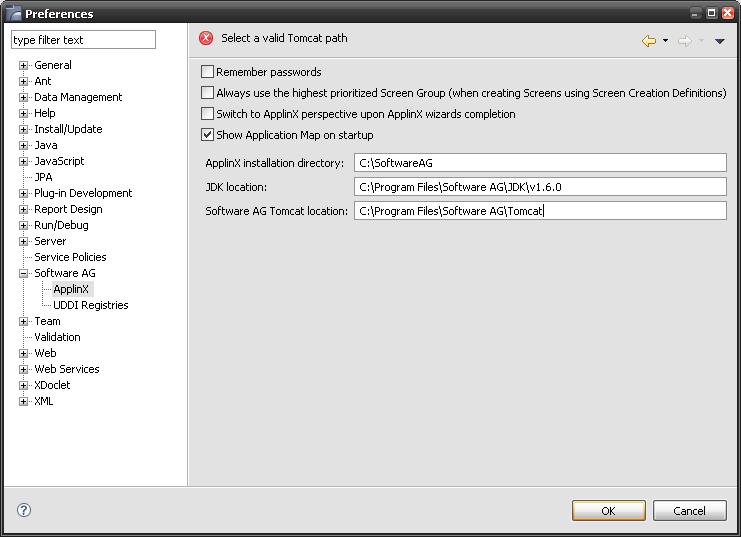
Task: Toggle Always use highest prioritized Screen Group
Action: (x=207, y=93)
